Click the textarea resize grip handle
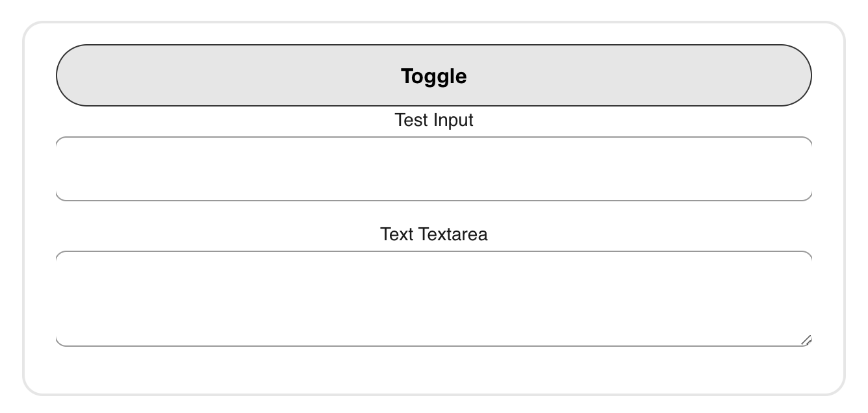868x413 pixels. click(x=806, y=338)
